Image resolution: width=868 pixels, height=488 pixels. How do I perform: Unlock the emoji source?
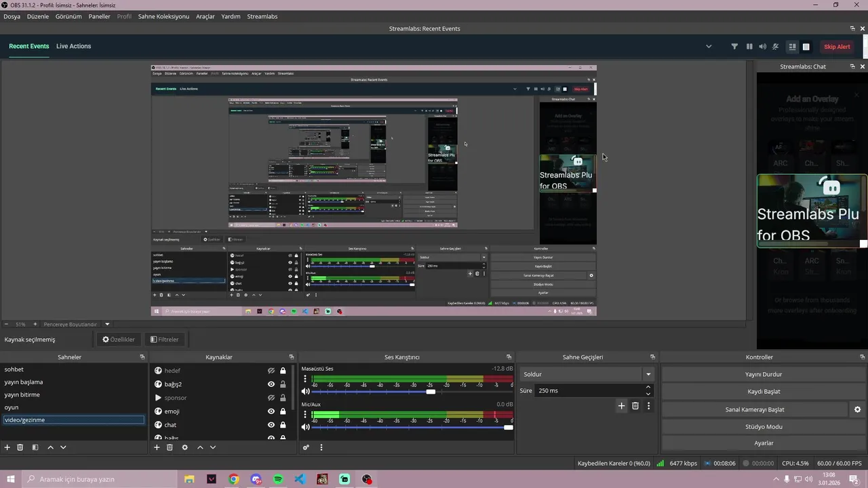pos(283,411)
